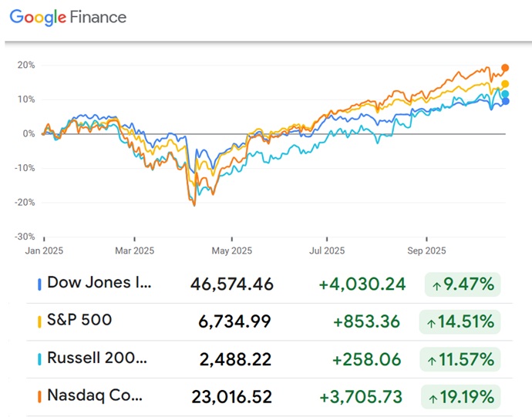Click the cyan Russell endpoint dot on chart
The image size is (532, 417).
(x=505, y=94)
